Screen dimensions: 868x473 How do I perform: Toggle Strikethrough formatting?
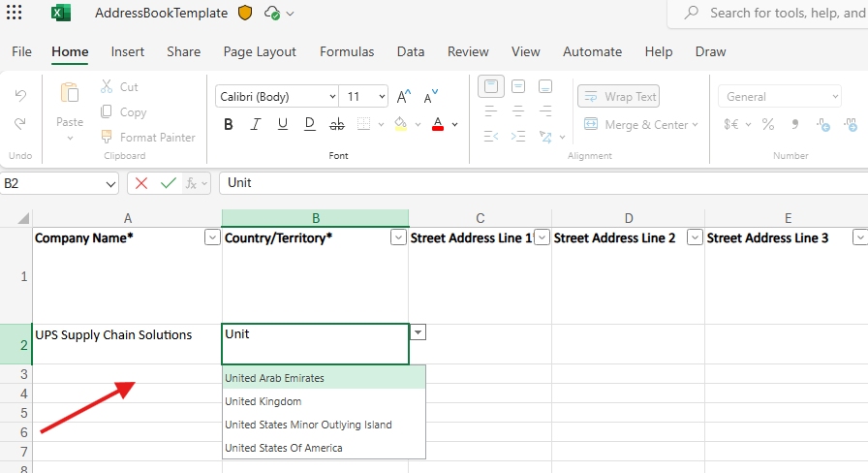coord(336,125)
